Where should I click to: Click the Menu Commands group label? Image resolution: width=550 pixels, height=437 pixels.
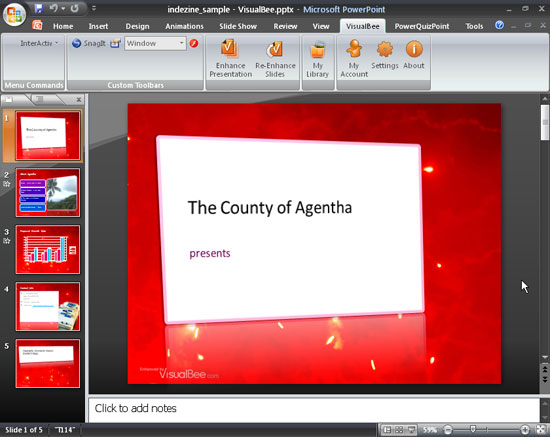(x=34, y=85)
